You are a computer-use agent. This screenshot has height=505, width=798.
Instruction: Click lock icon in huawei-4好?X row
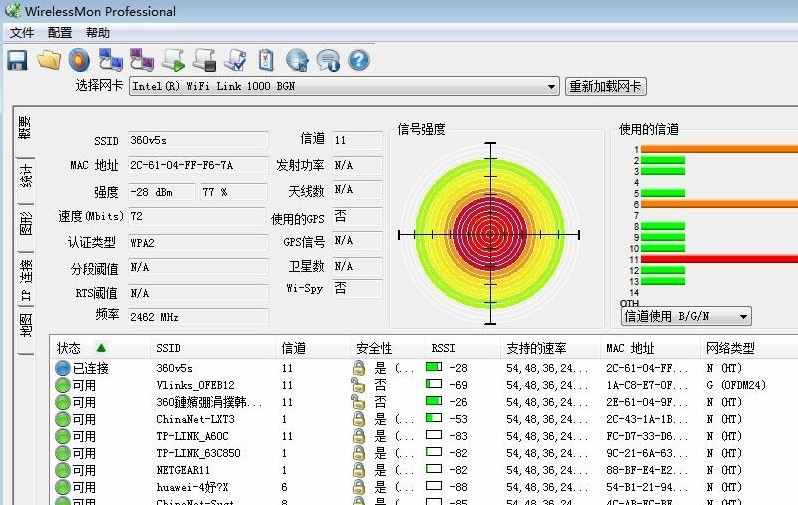click(359, 487)
